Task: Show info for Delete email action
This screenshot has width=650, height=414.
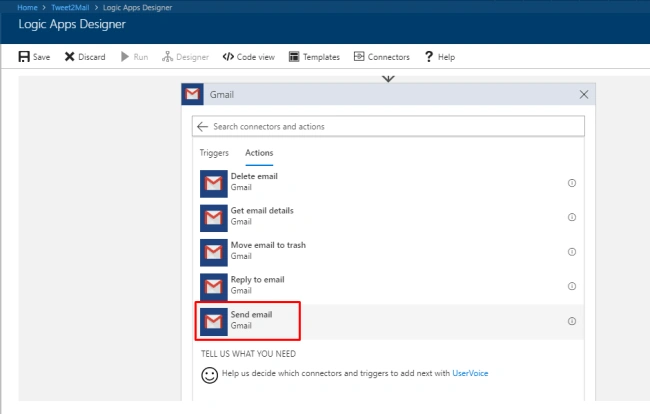Action: [x=572, y=183]
